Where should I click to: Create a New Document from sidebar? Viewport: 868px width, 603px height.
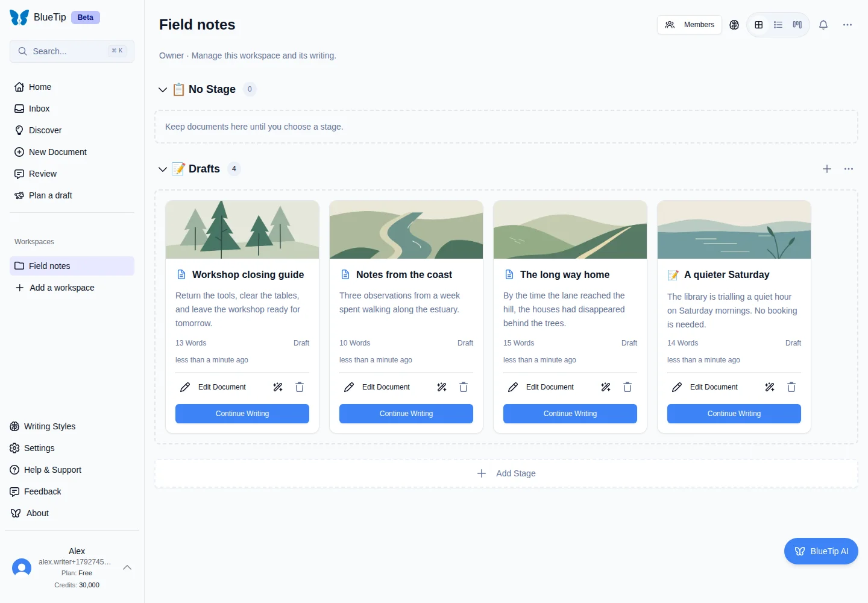click(x=72, y=152)
